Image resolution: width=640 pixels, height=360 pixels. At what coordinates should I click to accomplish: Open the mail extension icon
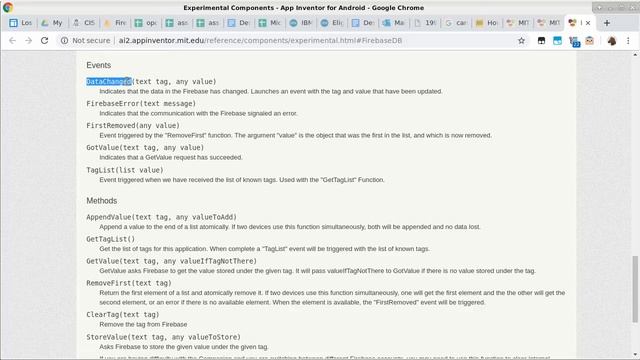tap(589, 40)
